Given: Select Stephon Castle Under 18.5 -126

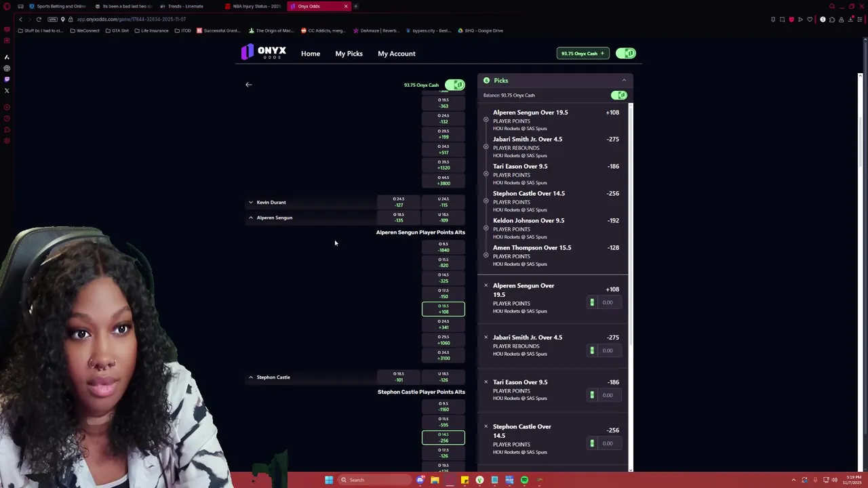Looking at the screenshot, I should tap(443, 377).
